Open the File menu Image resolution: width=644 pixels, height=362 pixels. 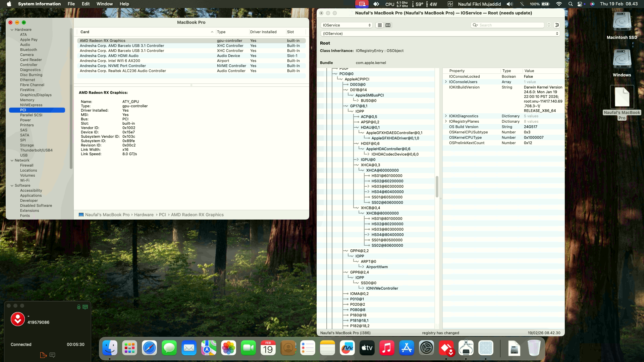coord(71,4)
